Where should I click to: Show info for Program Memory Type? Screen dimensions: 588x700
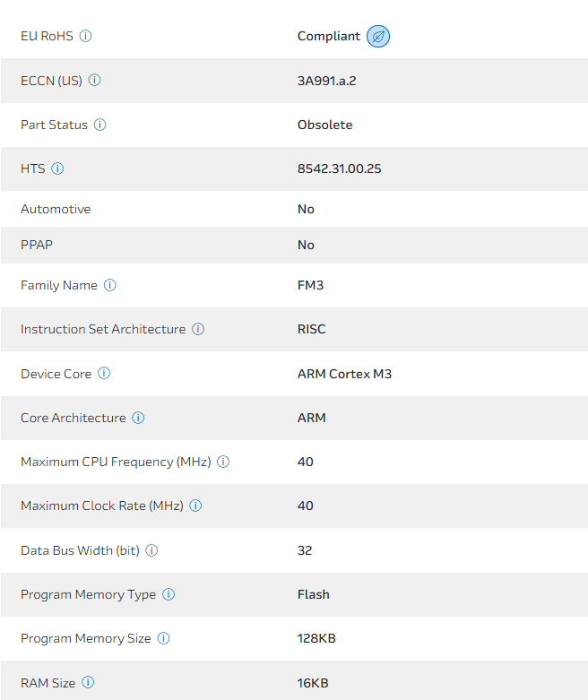point(169,594)
